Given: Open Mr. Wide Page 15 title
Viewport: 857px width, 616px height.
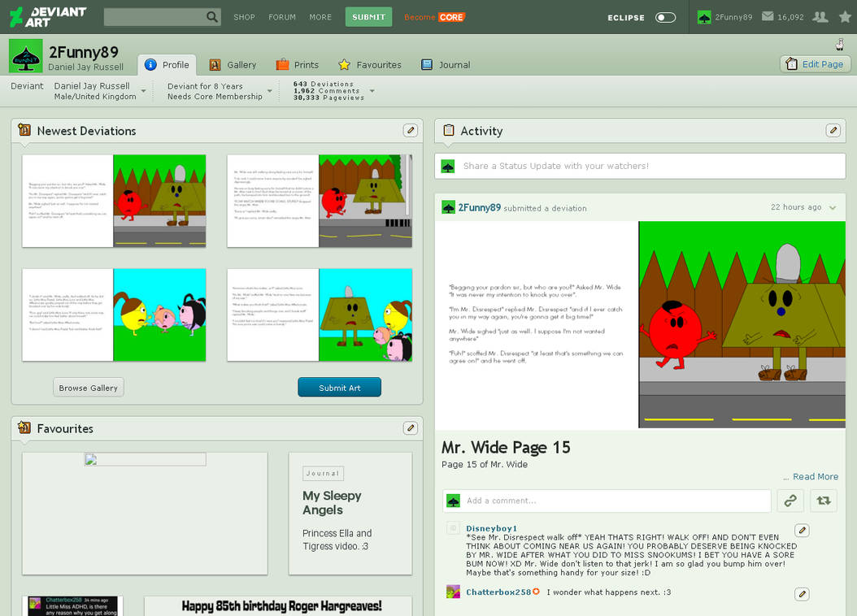Looking at the screenshot, I should (506, 448).
